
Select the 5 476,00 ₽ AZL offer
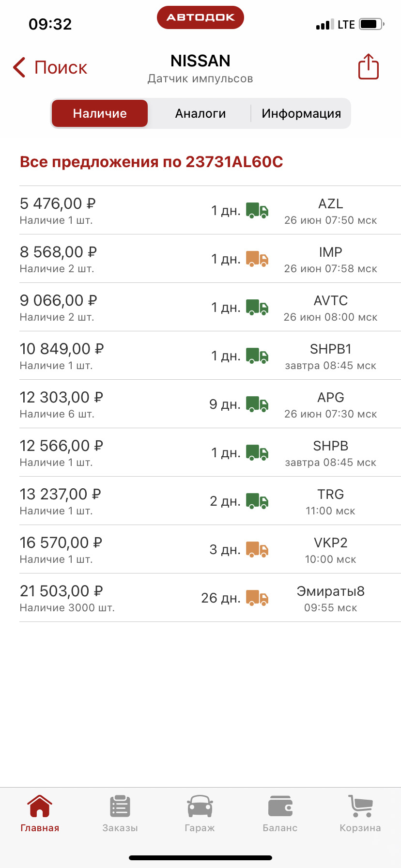click(210, 210)
